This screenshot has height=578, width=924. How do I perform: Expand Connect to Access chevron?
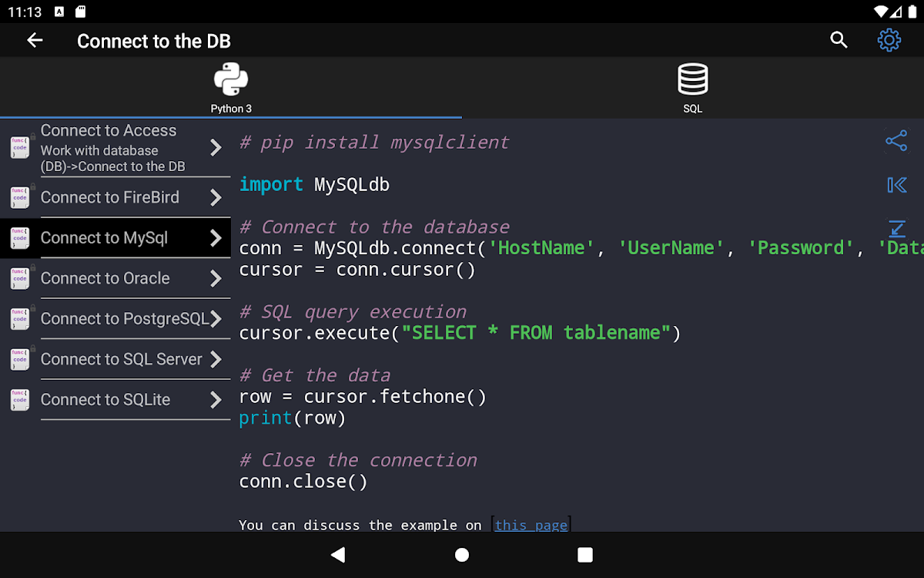(216, 147)
